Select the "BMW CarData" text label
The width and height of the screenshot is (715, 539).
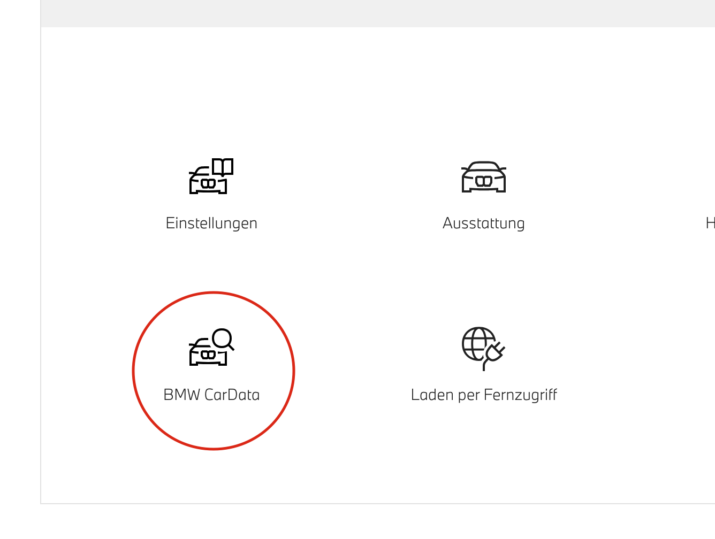tap(211, 395)
